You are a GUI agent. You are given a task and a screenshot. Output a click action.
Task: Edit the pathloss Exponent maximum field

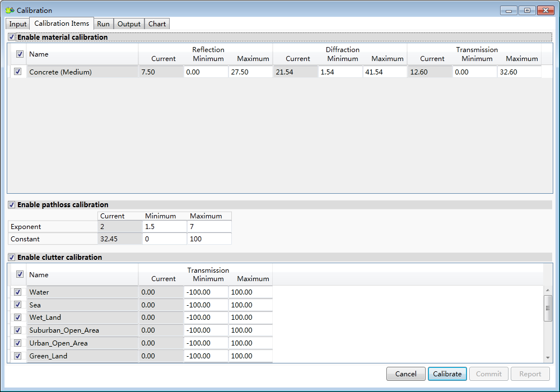(208, 227)
